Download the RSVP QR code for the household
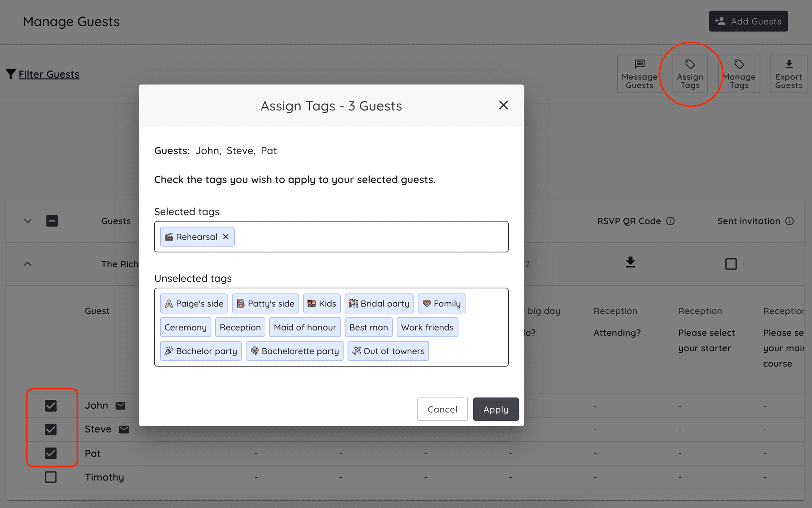Viewport: 812px width, 508px height. click(630, 262)
